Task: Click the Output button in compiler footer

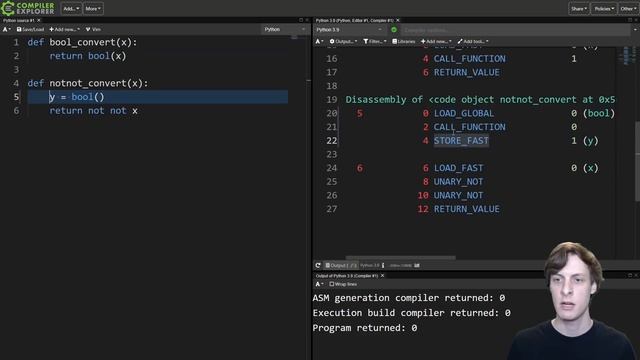Action: click(341, 265)
